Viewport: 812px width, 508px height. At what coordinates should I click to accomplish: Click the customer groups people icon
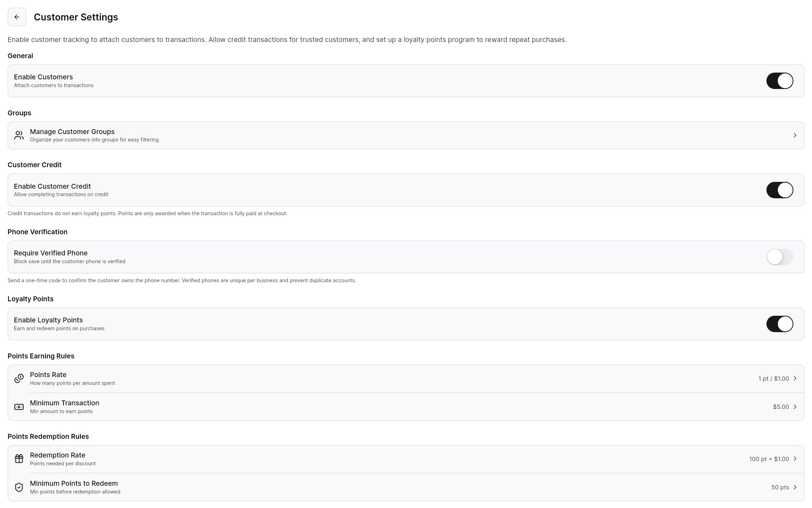click(x=19, y=135)
